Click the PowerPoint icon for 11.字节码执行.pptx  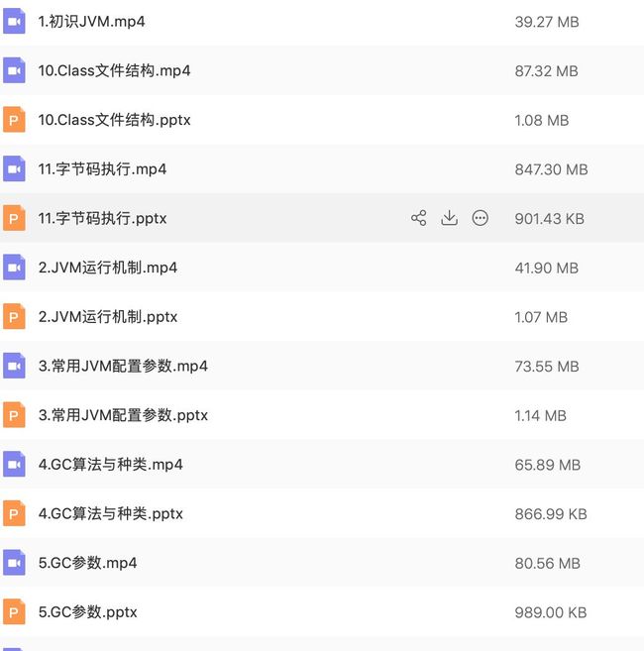[14, 218]
